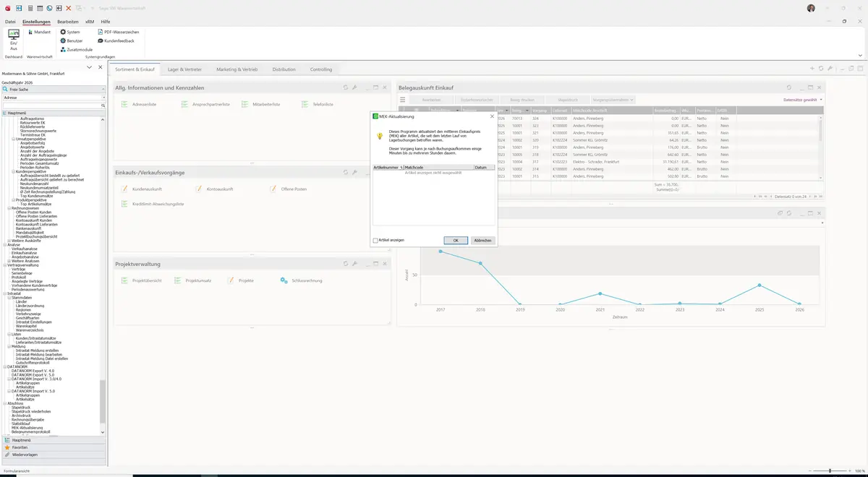The width and height of the screenshot is (868, 477).
Task: Open System settings in the ribbon
Action: [x=70, y=32]
